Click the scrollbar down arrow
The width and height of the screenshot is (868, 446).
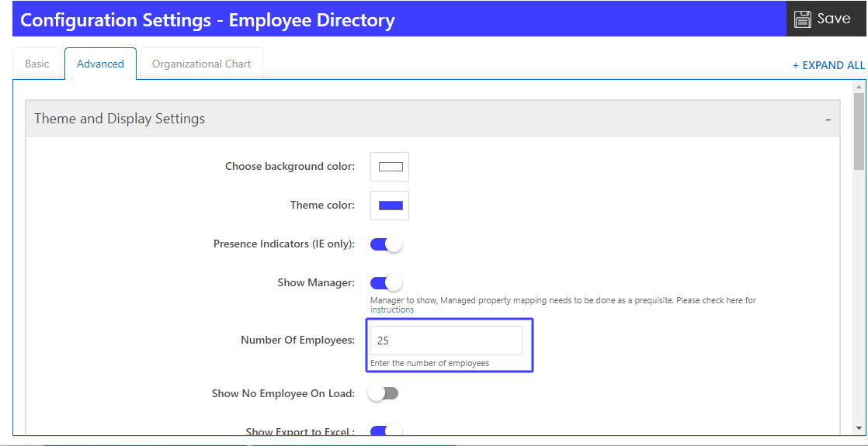coord(859,427)
